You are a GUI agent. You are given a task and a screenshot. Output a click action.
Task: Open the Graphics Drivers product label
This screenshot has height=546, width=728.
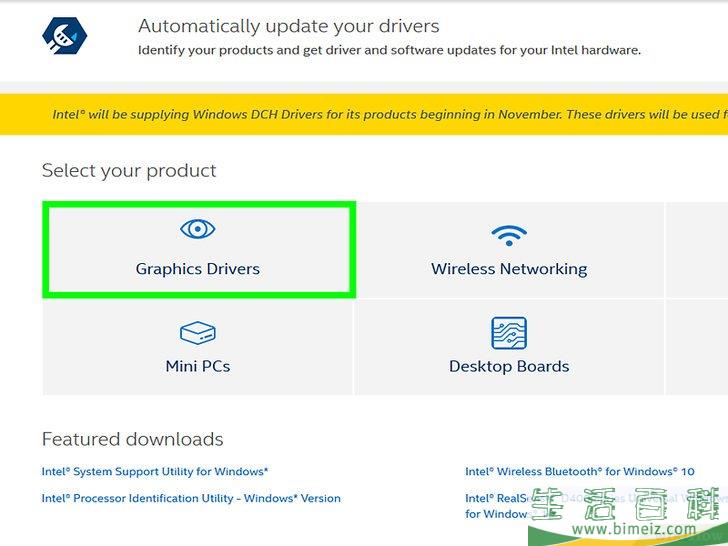click(198, 269)
